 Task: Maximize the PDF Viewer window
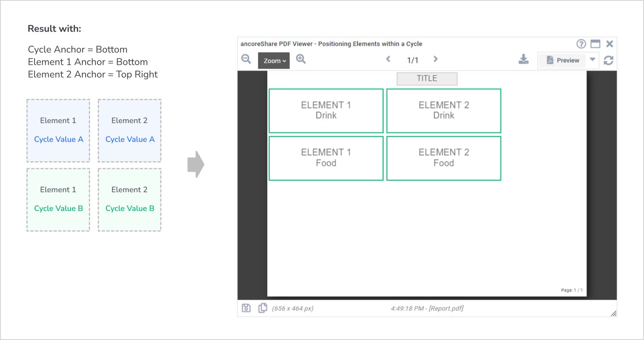(595, 44)
